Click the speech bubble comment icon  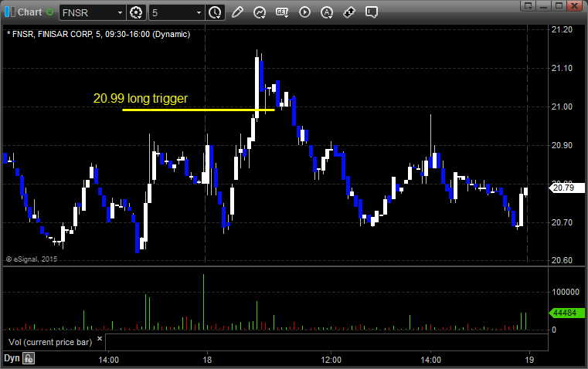[372, 12]
